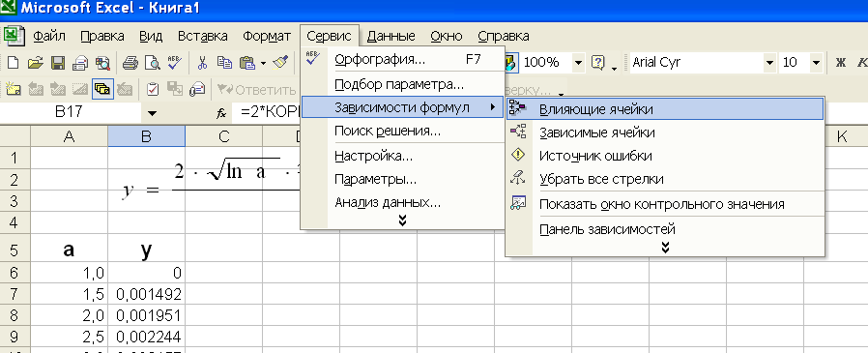Screen dimensions: 868x353
Task: Choose Подбор параметра... menu item
Action: tap(402, 85)
